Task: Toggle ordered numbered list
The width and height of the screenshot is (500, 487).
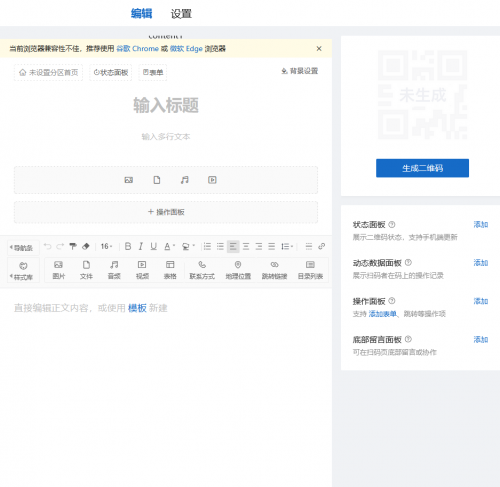Action: tap(207, 246)
